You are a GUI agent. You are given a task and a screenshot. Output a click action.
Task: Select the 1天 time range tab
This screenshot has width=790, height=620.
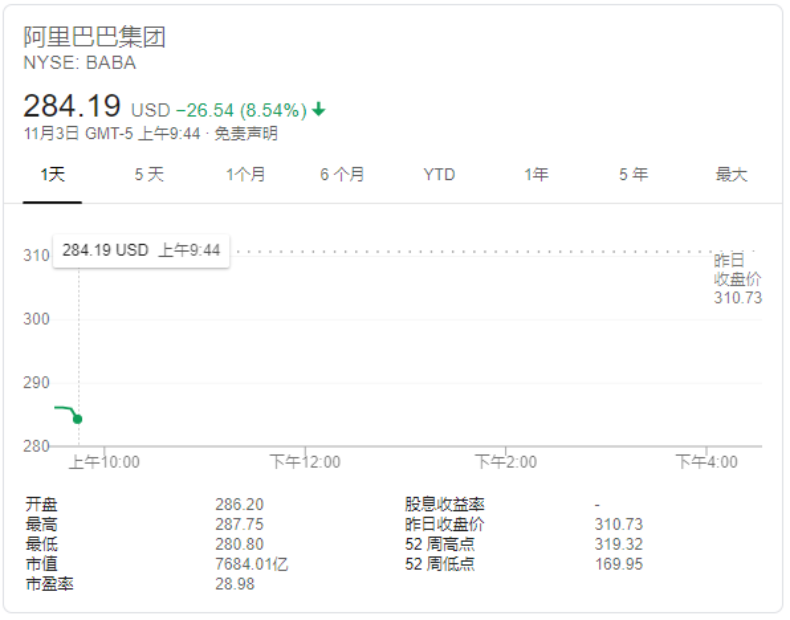[52, 175]
